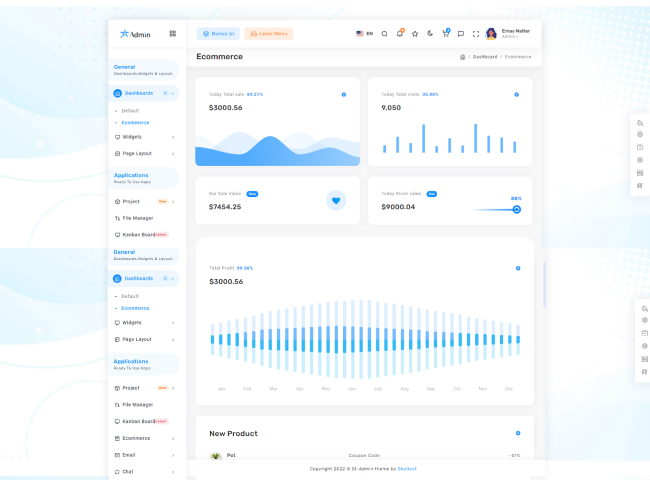650x480 pixels.
Task: Click the fullscreen expand icon
Action: click(476, 33)
